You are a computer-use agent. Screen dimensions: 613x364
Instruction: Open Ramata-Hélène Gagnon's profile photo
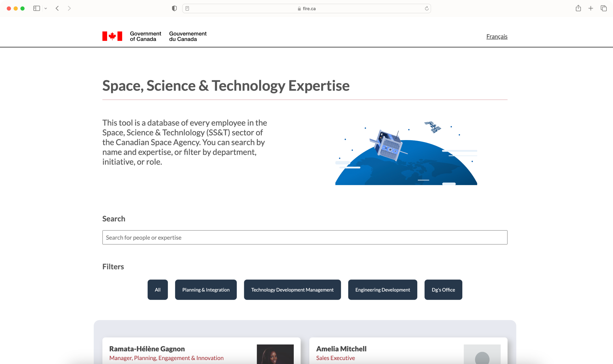pos(275,354)
